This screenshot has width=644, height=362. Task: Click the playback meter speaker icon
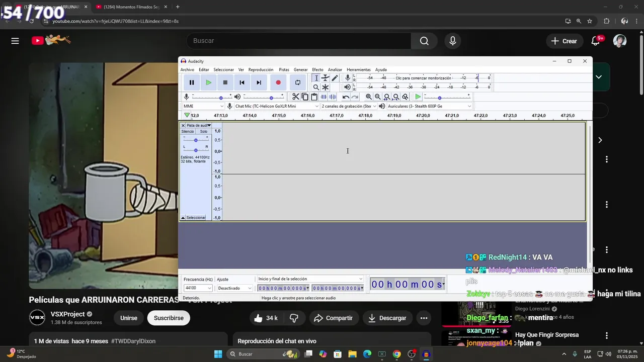click(347, 87)
